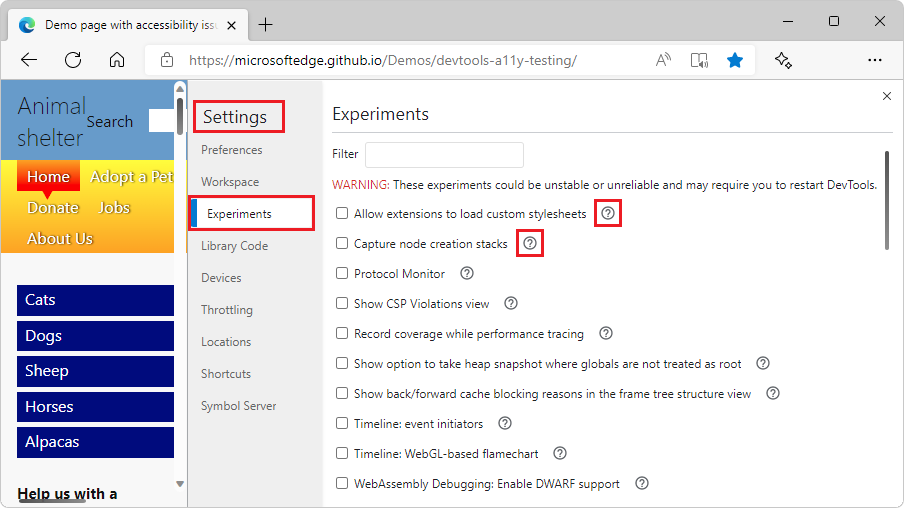Close the DevTools Settings panel
The width and height of the screenshot is (904, 508).
point(887,96)
